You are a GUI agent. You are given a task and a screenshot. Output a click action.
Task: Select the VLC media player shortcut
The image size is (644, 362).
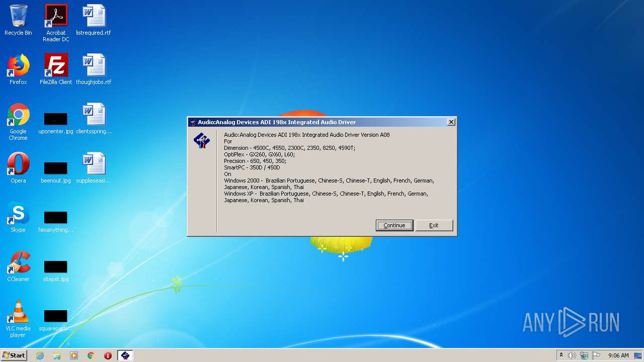(x=18, y=319)
